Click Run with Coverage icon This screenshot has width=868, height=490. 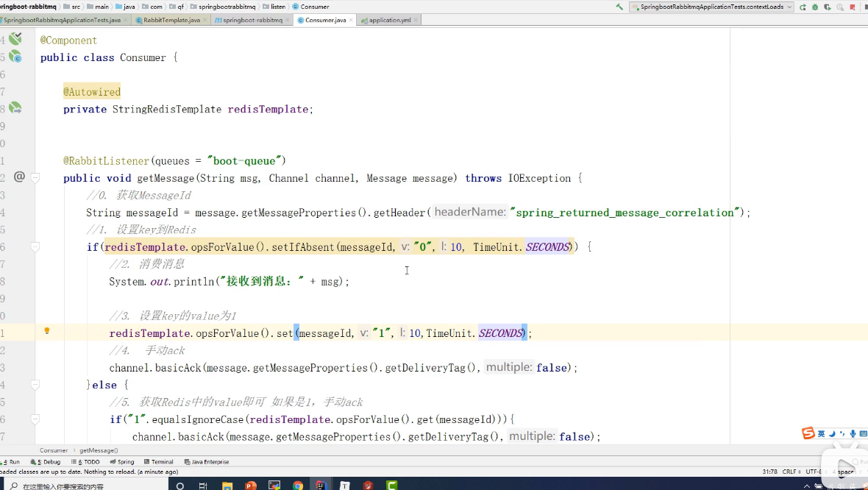[x=827, y=7]
